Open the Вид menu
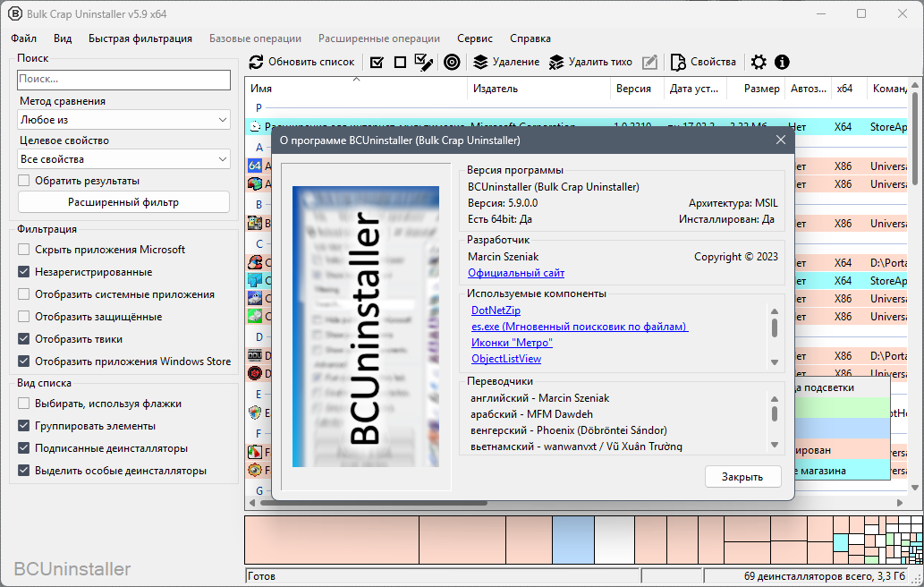Screen dimensions: 924x587 [63, 38]
